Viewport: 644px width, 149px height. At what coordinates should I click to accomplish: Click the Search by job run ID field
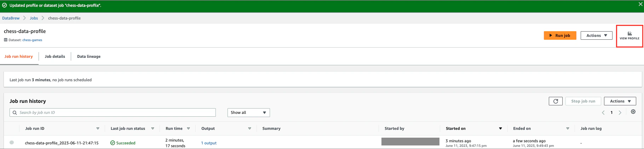113,112
